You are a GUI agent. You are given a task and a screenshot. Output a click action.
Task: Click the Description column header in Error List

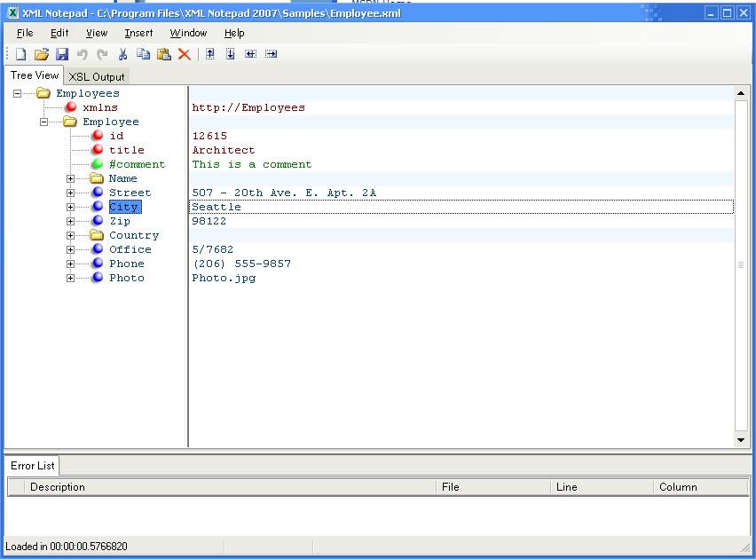click(x=58, y=487)
